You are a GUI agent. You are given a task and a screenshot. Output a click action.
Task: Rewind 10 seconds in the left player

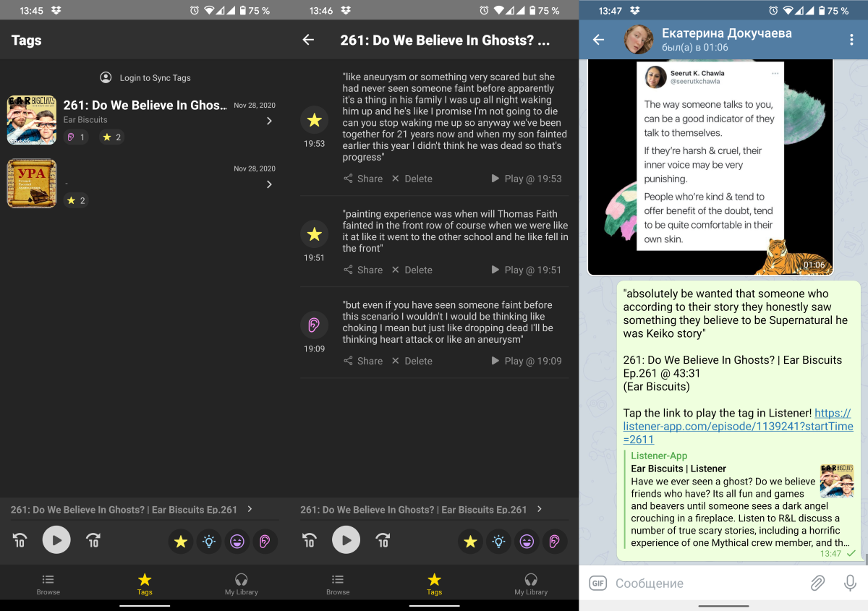[x=20, y=540]
